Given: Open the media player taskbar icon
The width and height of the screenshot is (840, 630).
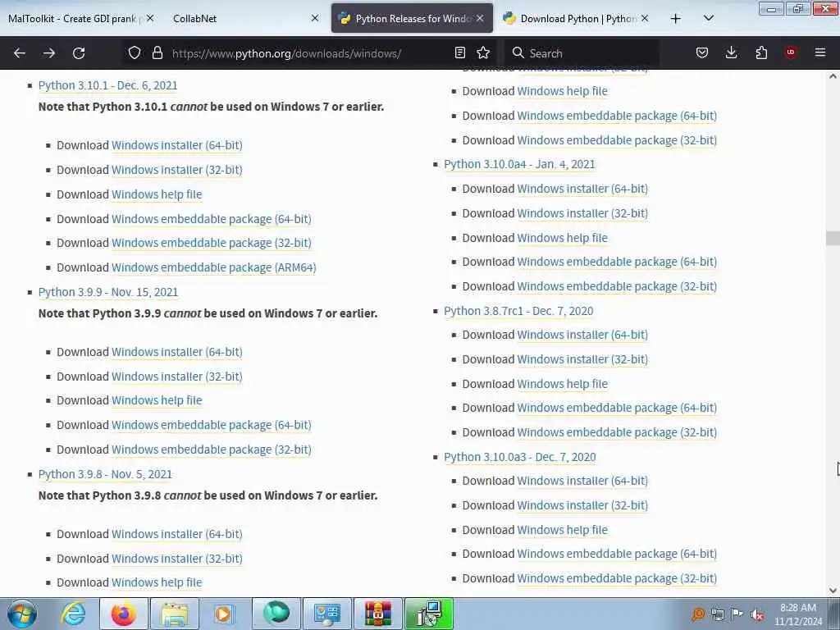Looking at the screenshot, I should 224,614.
